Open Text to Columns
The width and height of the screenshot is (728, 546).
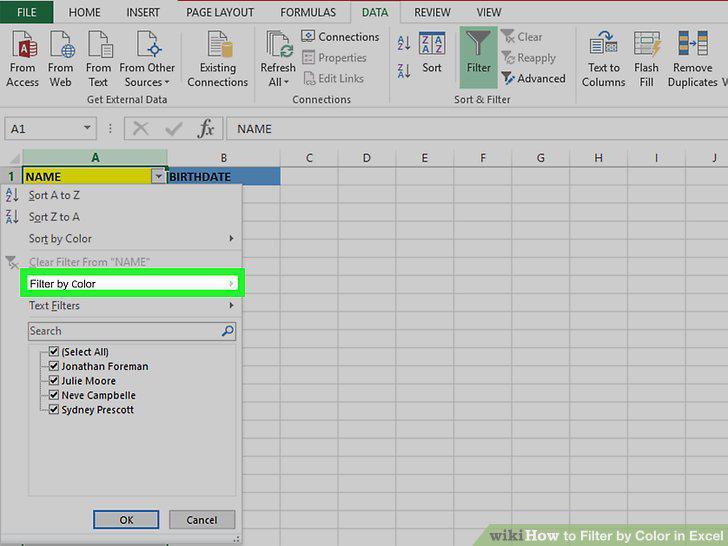[x=604, y=58]
